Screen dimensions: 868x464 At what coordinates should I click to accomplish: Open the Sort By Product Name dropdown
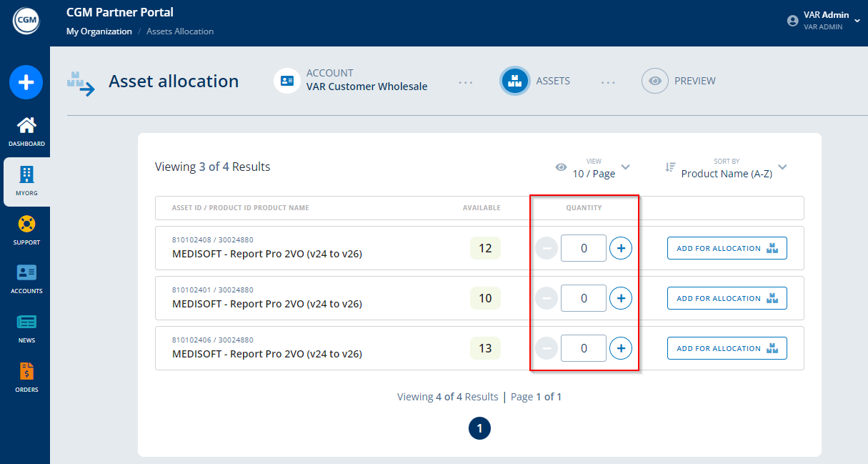[x=782, y=167]
